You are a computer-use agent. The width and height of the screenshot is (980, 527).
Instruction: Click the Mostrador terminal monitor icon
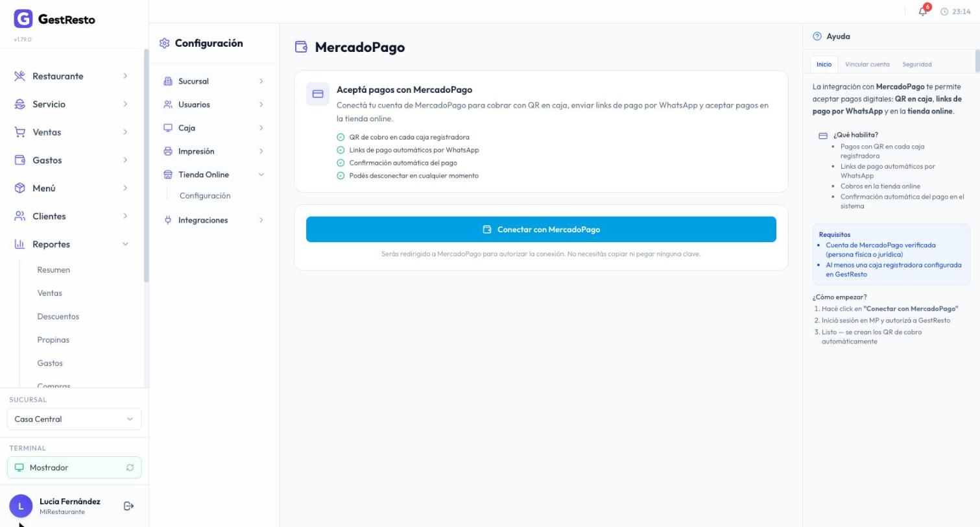(19, 467)
